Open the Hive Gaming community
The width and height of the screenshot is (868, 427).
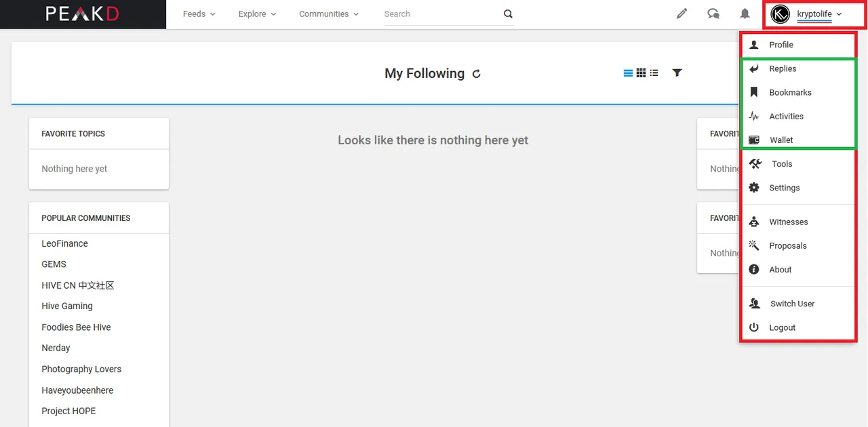tap(67, 306)
